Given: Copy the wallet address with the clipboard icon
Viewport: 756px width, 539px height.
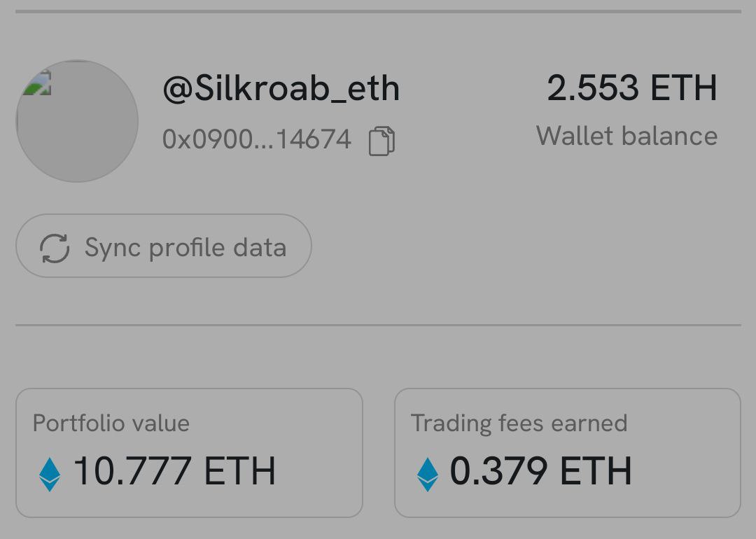Looking at the screenshot, I should 382,141.
